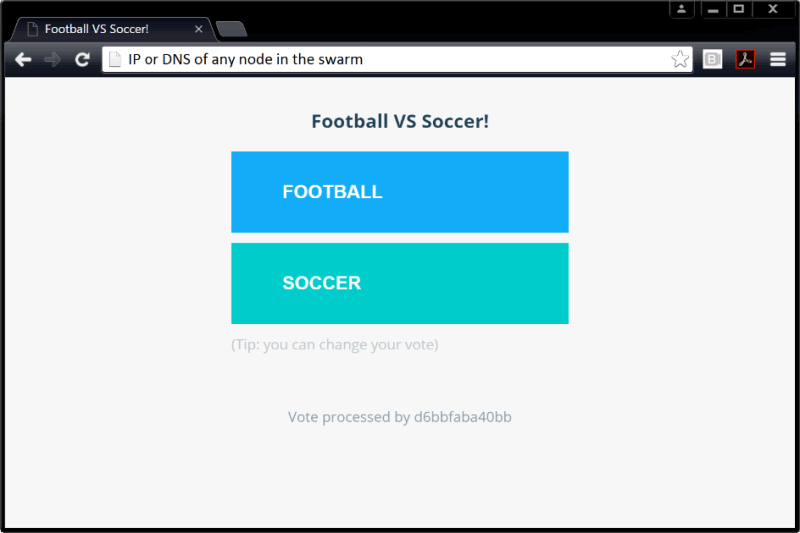Open the red PDF extension icon
Screen dimensions: 800x533
(x=745, y=60)
